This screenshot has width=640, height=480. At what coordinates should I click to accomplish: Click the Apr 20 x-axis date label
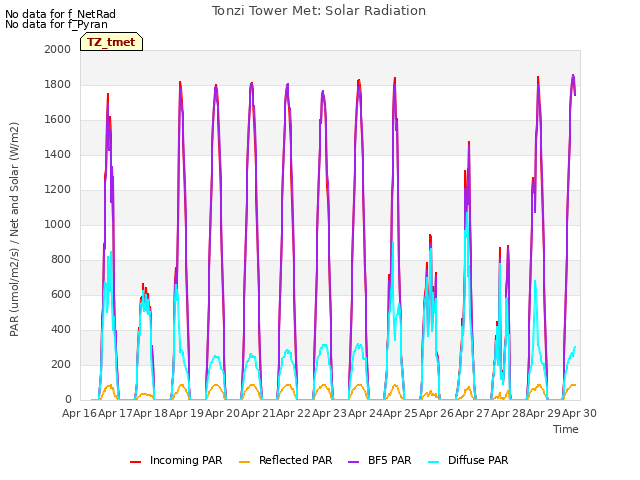coord(222,413)
